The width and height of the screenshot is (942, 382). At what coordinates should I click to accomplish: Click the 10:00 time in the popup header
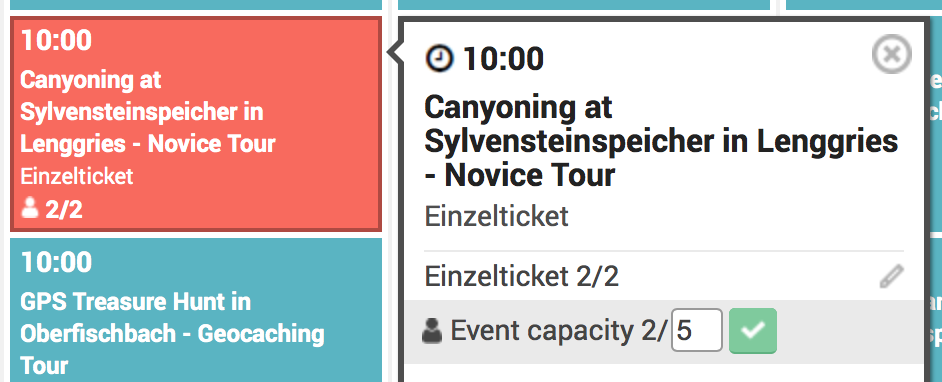click(503, 59)
